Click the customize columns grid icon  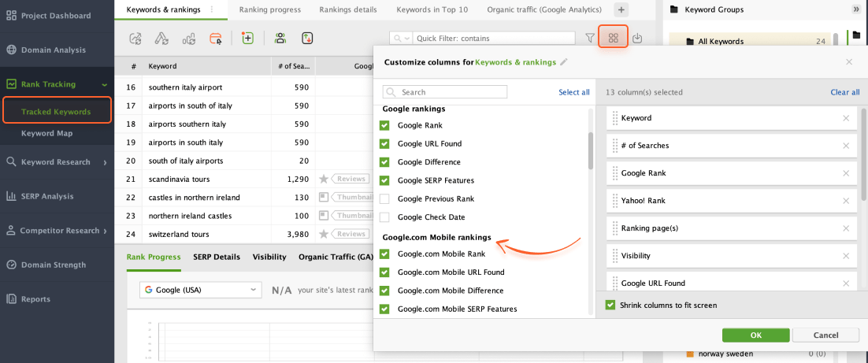point(613,38)
